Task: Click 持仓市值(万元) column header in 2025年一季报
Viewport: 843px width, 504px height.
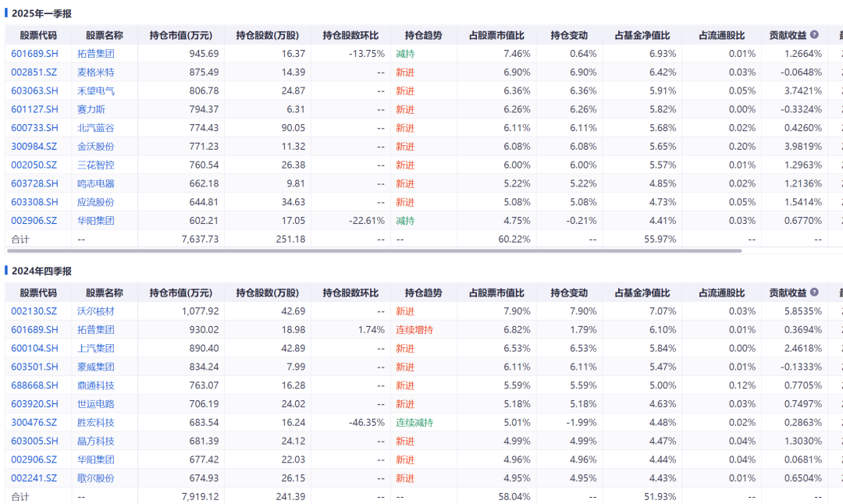Action: 180,35
